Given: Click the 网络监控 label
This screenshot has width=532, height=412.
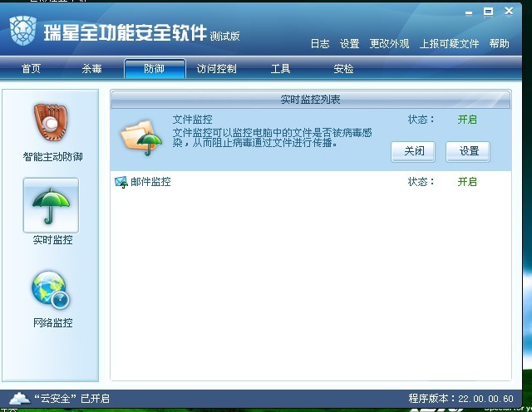Looking at the screenshot, I should 52,322.
